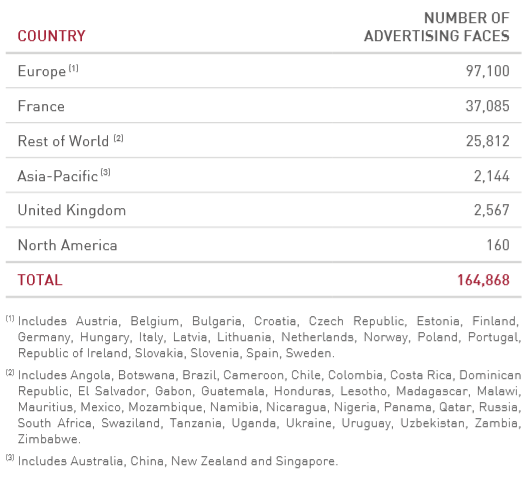Click footnote marker (1) next to Europe
The height and width of the screenshot is (479, 528).
coord(74,68)
